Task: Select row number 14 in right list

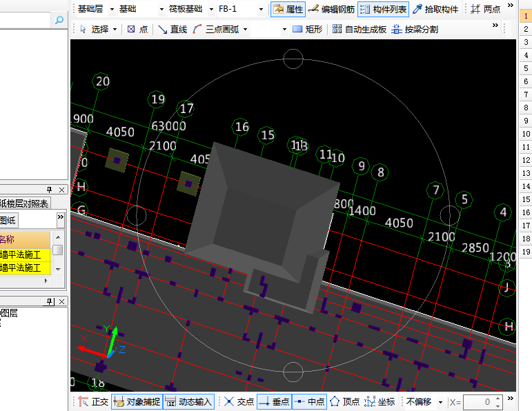Action: pyautogui.click(x=526, y=186)
